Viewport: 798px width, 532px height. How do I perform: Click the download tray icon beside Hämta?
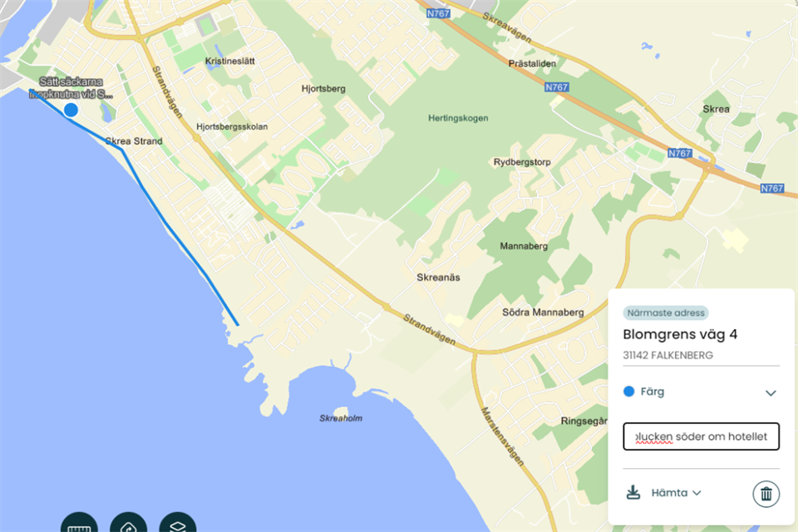(633, 492)
